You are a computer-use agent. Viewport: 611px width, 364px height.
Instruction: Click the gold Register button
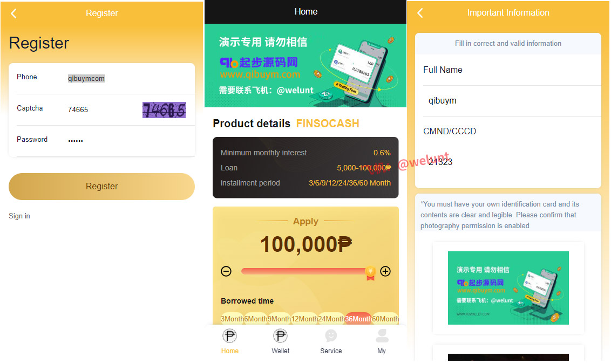click(x=101, y=187)
